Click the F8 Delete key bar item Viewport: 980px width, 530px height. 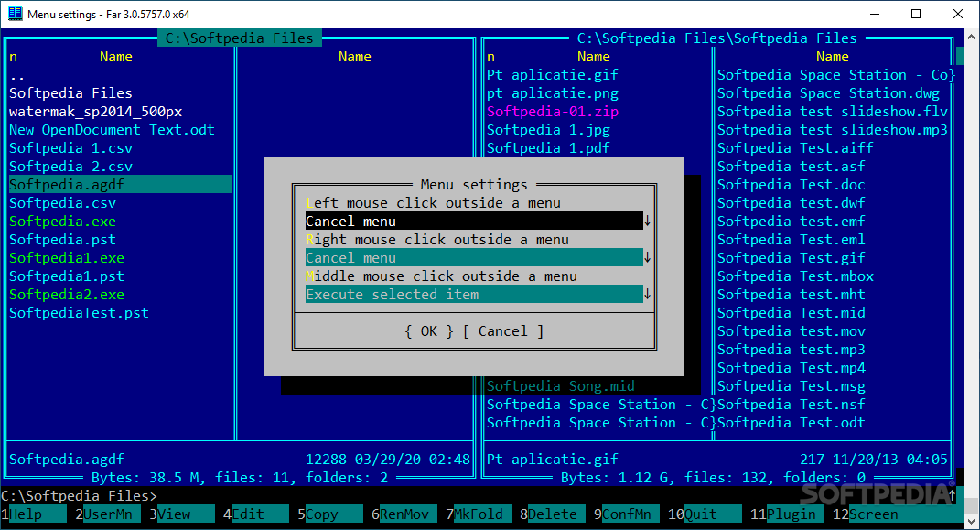click(x=553, y=514)
